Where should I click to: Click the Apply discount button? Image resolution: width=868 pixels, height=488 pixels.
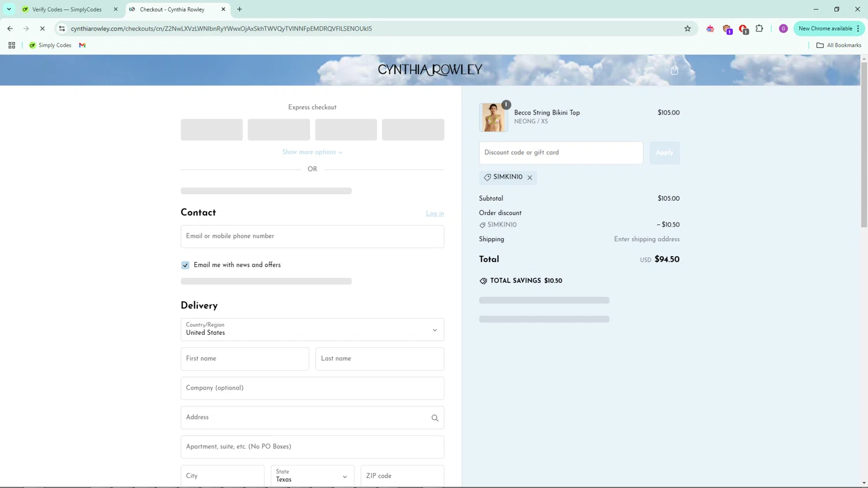tap(664, 153)
